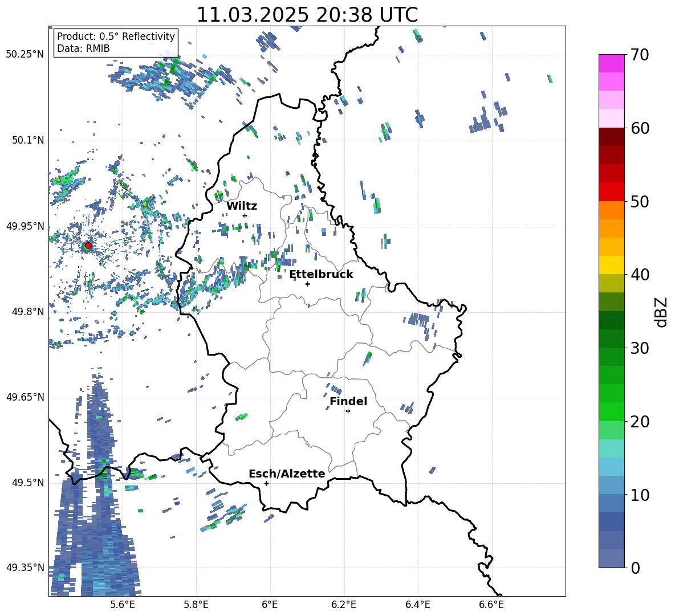Click the 10 value on the colorbar
The image size is (675, 616).
click(640, 495)
